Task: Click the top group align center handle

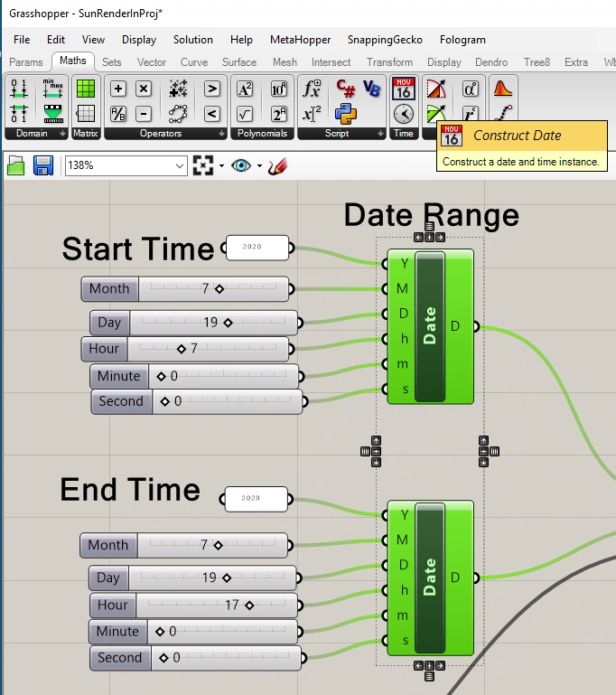Action: point(429,238)
